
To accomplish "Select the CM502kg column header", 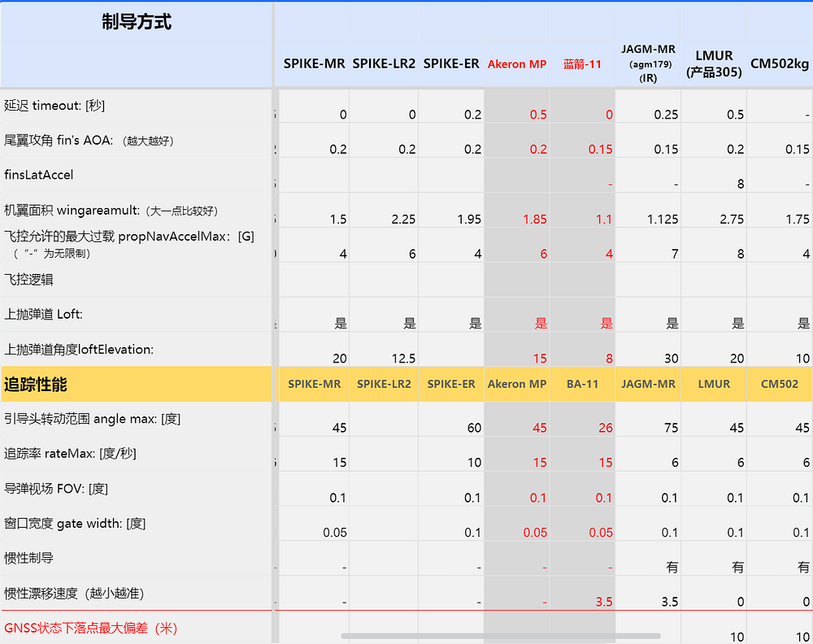I will [x=780, y=63].
